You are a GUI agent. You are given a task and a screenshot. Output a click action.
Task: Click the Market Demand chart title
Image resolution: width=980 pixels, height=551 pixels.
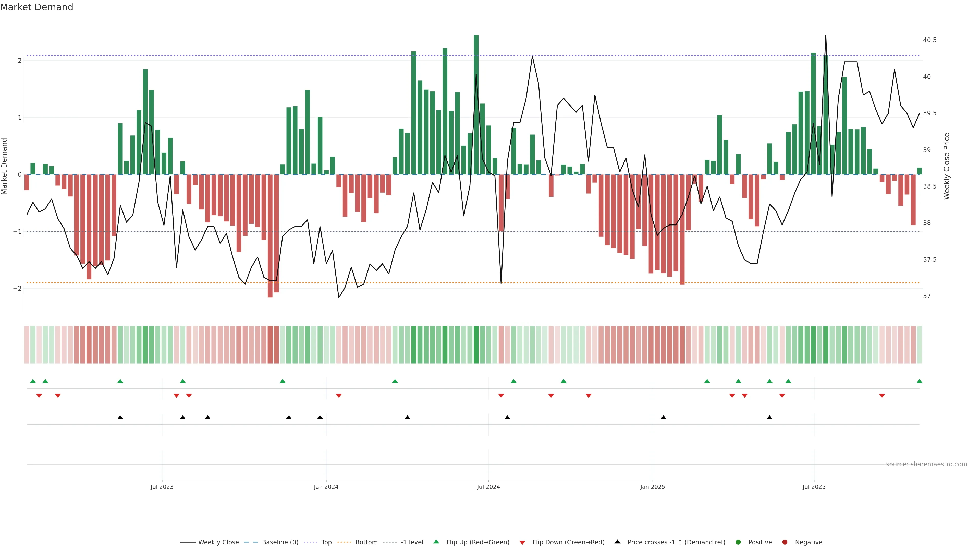click(x=36, y=7)
